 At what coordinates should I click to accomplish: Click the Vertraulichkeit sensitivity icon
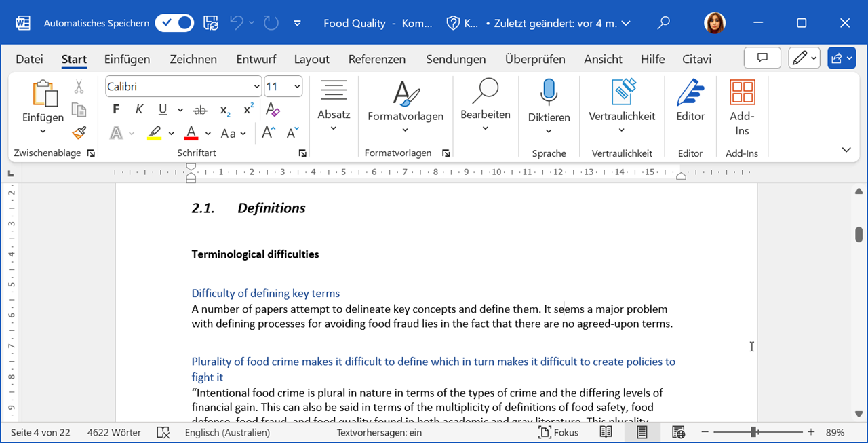[622, 93]
